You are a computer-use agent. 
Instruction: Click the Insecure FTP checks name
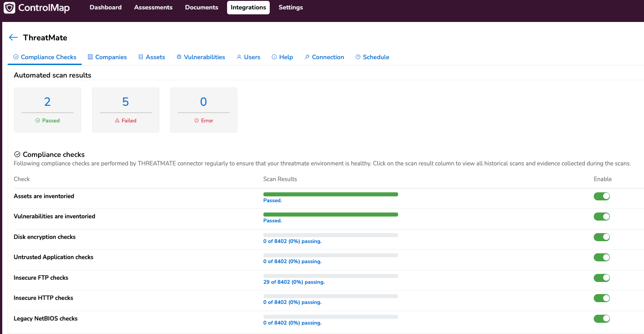point(41,278)
